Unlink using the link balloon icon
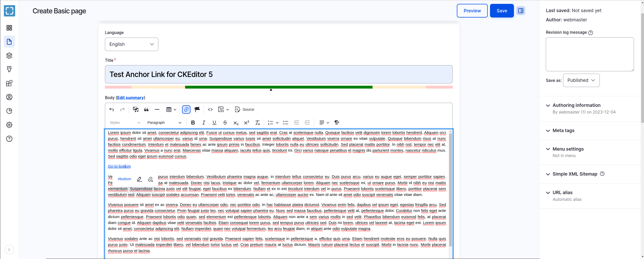Viewport: 644px width, 259px height. tap(150, 179)
